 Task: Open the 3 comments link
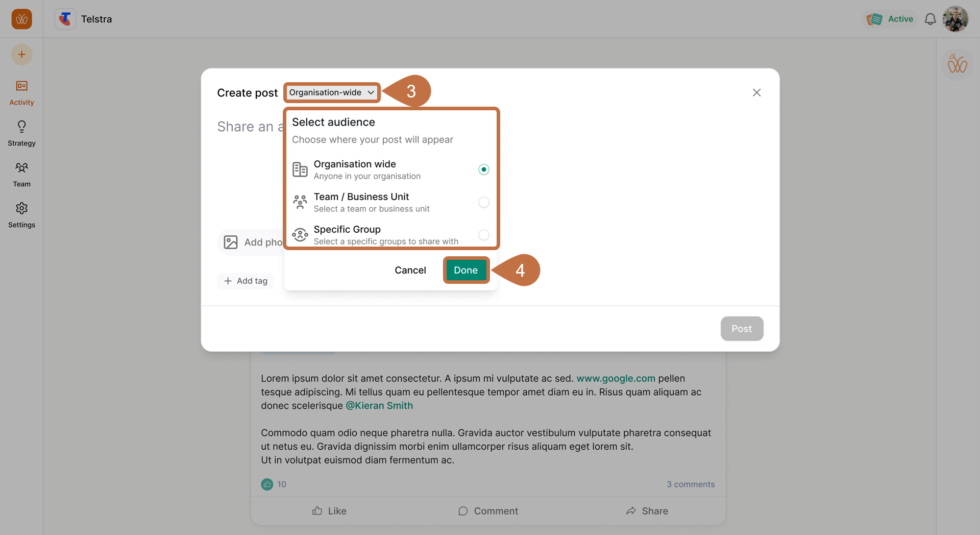(690, 484)
